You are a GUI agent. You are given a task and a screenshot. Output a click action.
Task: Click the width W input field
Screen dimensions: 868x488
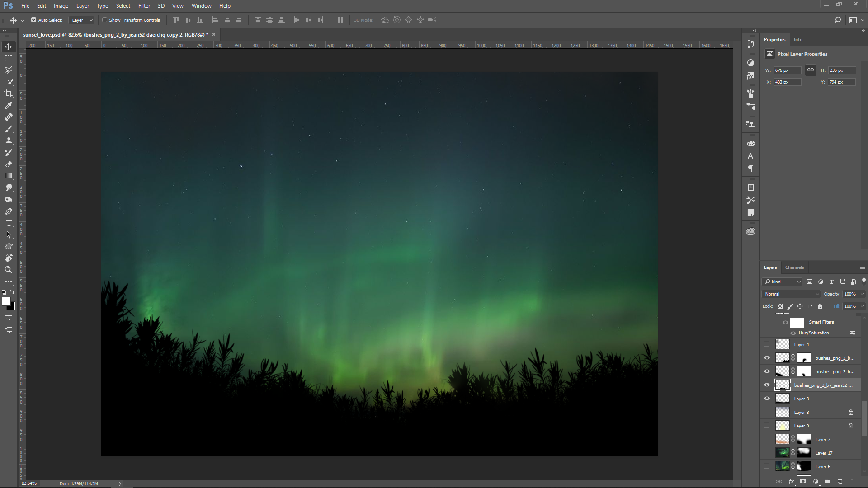(787, 70)
